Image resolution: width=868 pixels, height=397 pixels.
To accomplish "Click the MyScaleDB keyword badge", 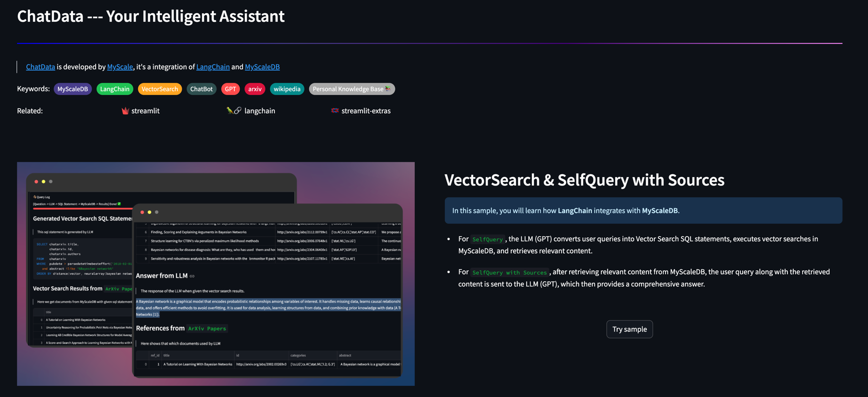I will (x=72, y=89).
